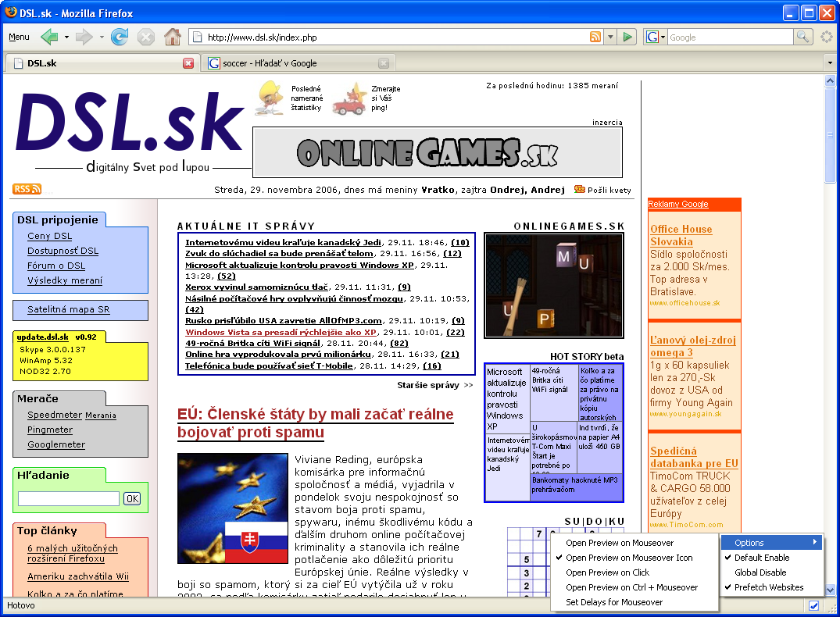Select Open Preview on Mouseover
Image resolution: width=840 pixels, height=617 pixels.
pyautogui.click(x=634, y=543)
